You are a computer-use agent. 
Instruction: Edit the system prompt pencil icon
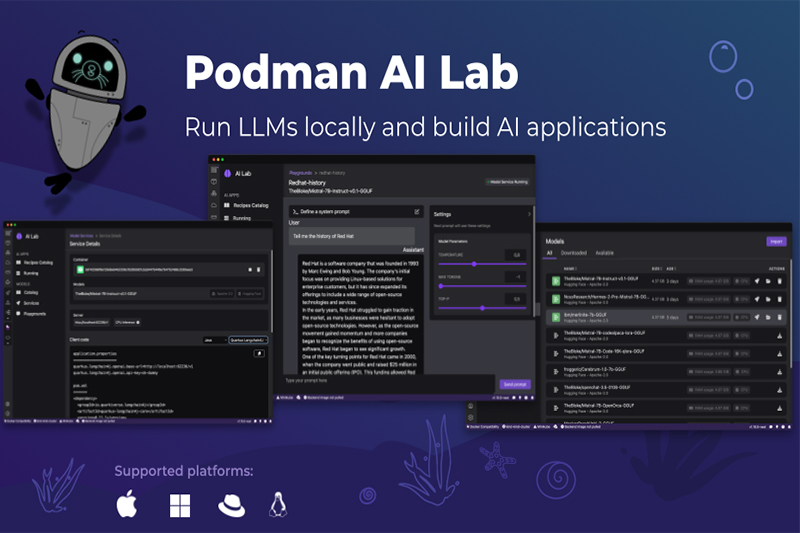(417, 211)
